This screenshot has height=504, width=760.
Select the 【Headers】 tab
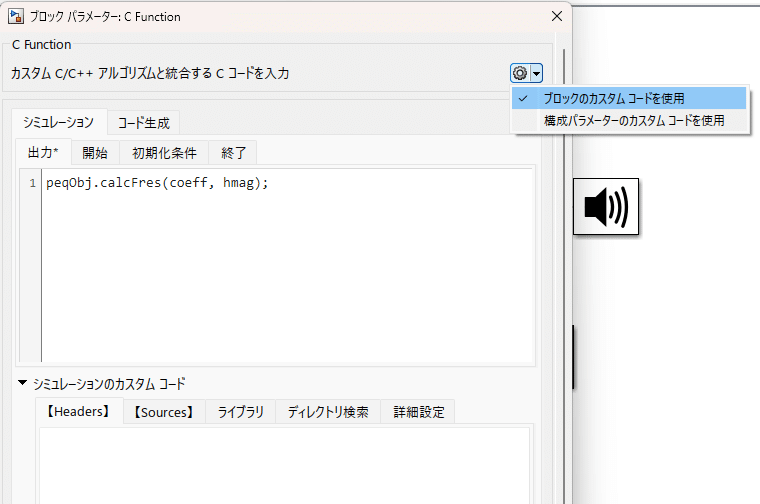[x=79, y=411]
